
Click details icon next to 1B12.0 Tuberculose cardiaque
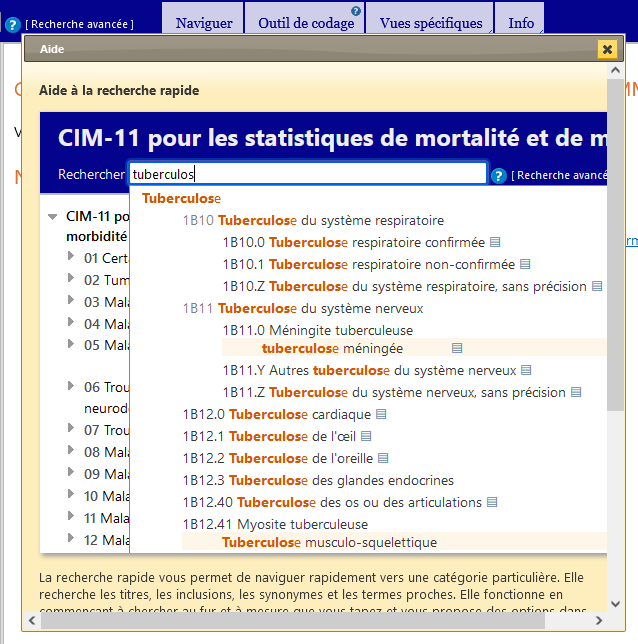[x=381, y=415]
